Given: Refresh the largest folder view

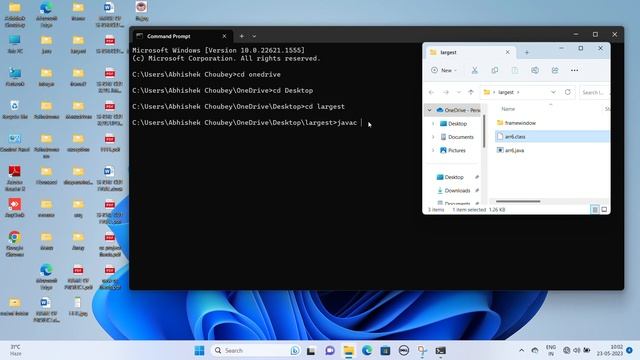Looking at the screenshot, I should [567, 92].
